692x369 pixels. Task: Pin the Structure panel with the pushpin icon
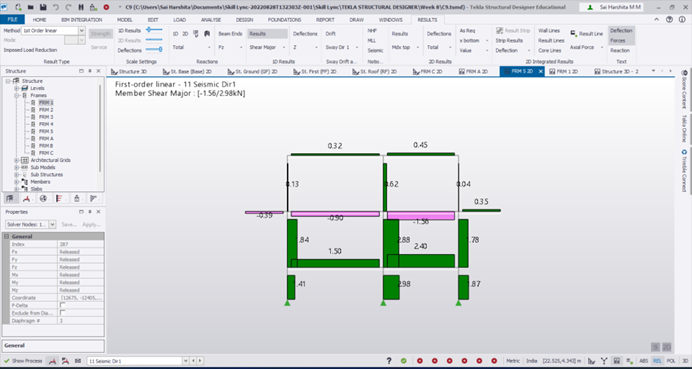click(x=90, y=71)
